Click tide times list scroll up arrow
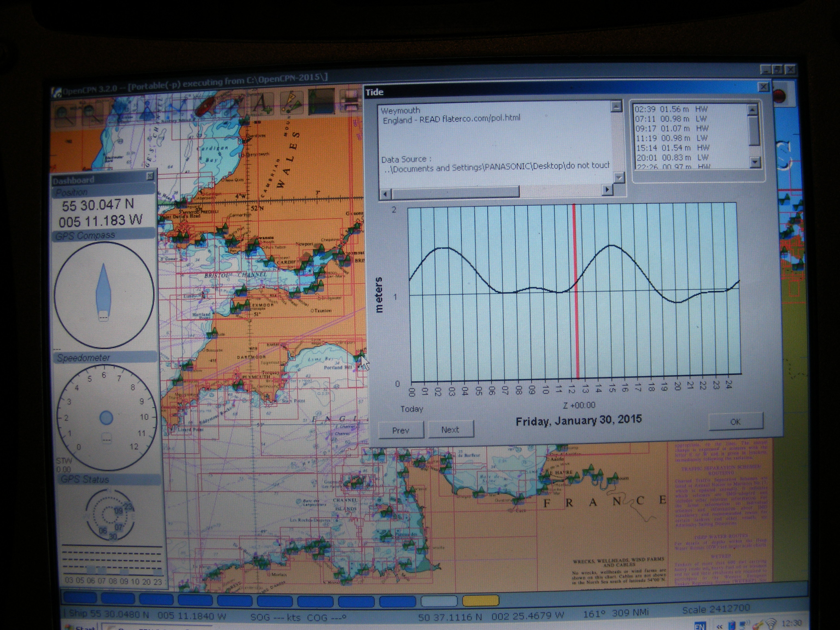 click(x=752, y=110)
